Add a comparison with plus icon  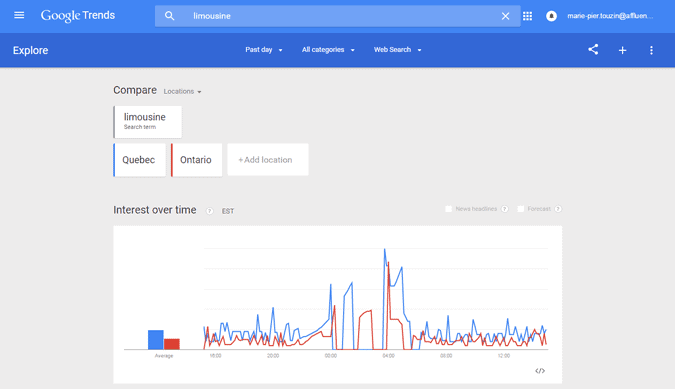tap(622, 50)
